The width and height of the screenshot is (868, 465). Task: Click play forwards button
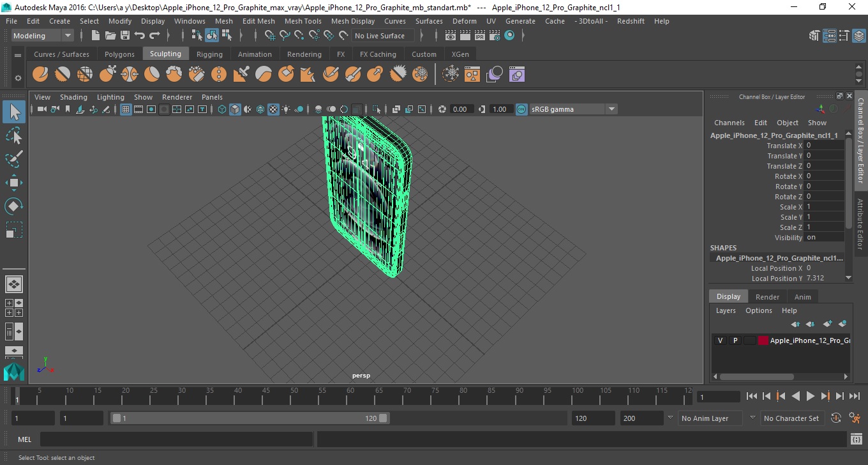coord(810,397)
